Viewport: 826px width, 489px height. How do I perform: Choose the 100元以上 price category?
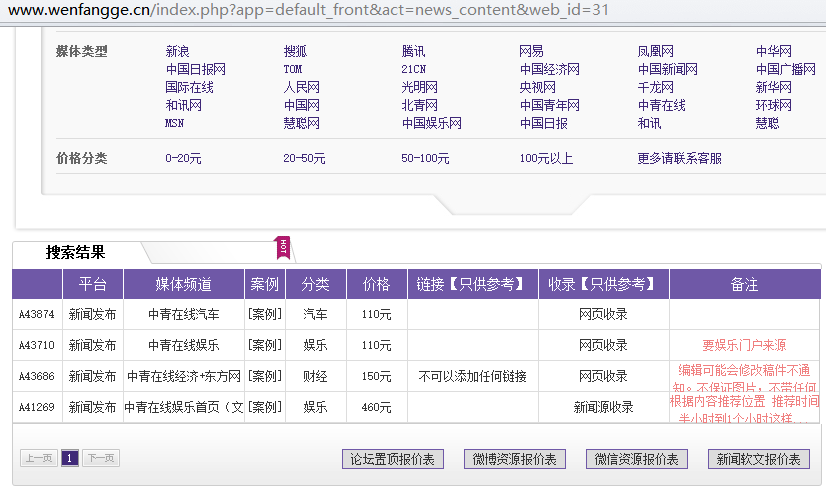546,158
